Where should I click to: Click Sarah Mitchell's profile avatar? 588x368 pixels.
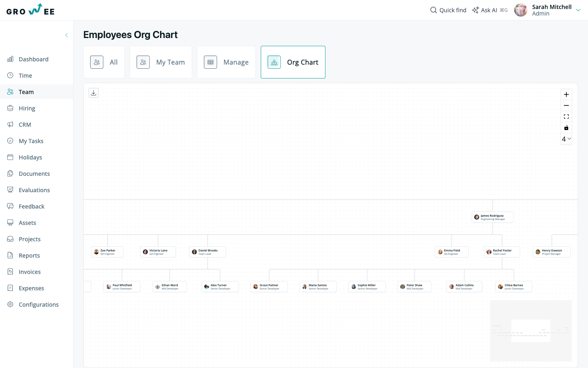521,10
